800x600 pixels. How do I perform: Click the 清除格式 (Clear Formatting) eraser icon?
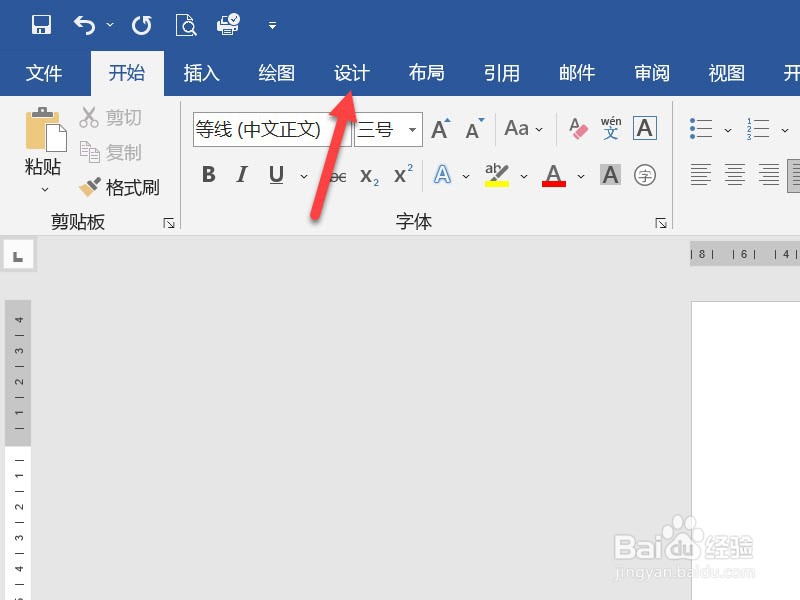[578, 128]
